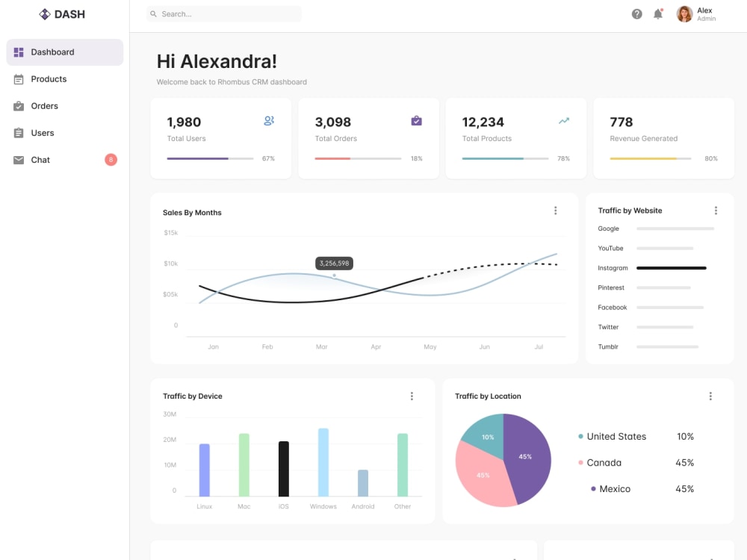Click the Mar label on sales chart
Viewport: 747px width, 560px height.
tap(321, 346)
